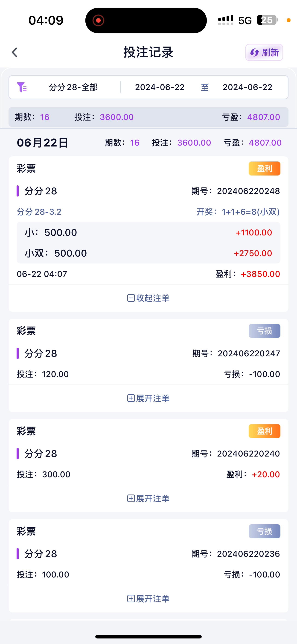
Task: Collapse bet slip via 收起注单
Action: pos(152,298)
